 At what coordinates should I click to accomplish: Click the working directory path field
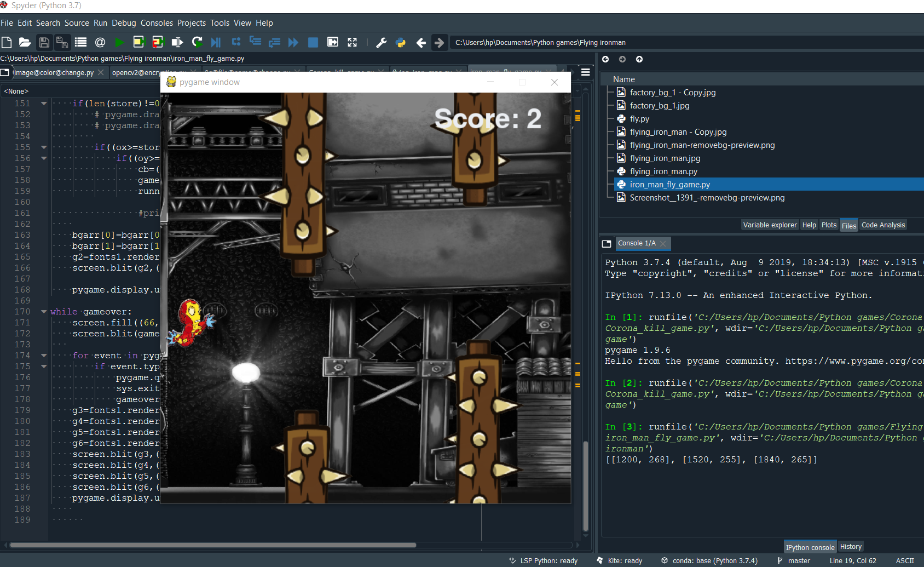687,42
